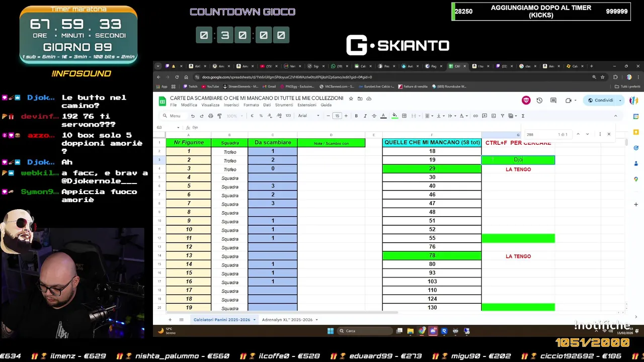This screenshot has width=644, height=362.
Task: Format as percent with the % icon
Action: [x=261, y=116]
